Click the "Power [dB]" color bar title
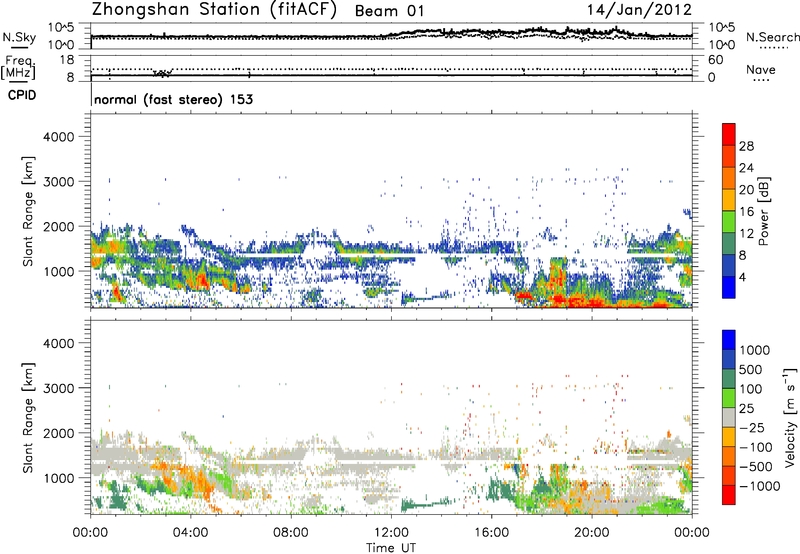This screenshot has height=554, width=800. 764,211
